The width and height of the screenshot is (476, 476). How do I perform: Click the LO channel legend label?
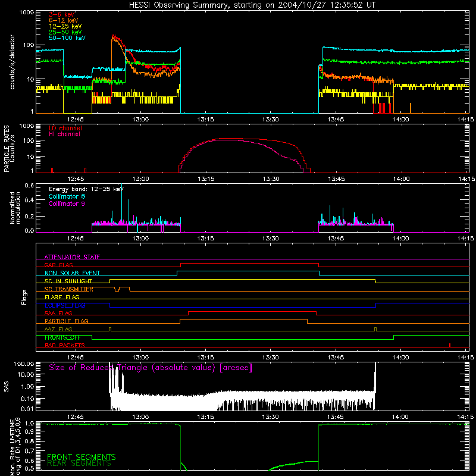click(x=65, y=128)
